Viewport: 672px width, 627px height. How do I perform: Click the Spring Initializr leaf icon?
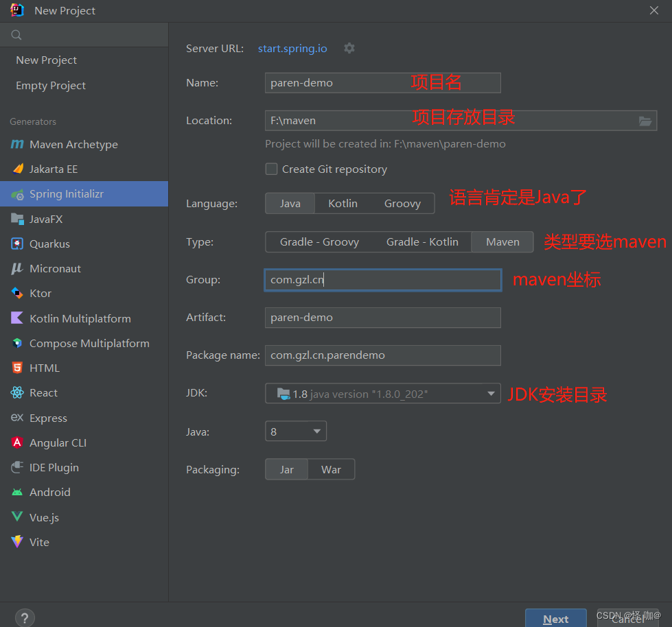(x=17, y=194)
